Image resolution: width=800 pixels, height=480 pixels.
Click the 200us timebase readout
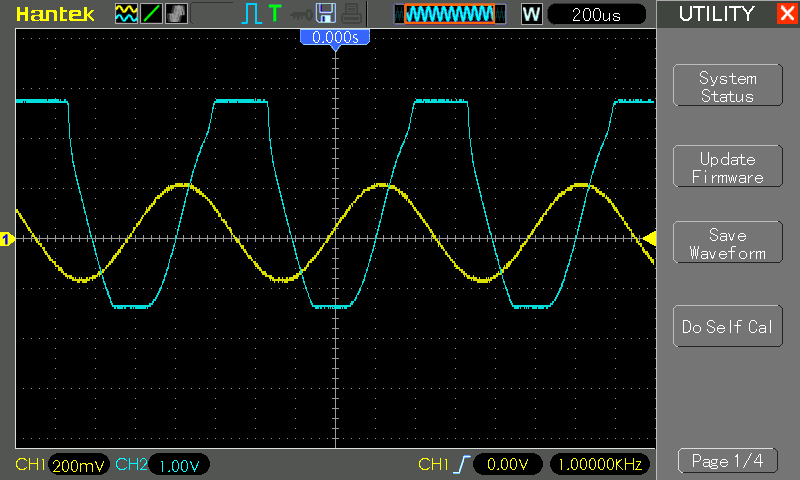(x=596, y=14)
